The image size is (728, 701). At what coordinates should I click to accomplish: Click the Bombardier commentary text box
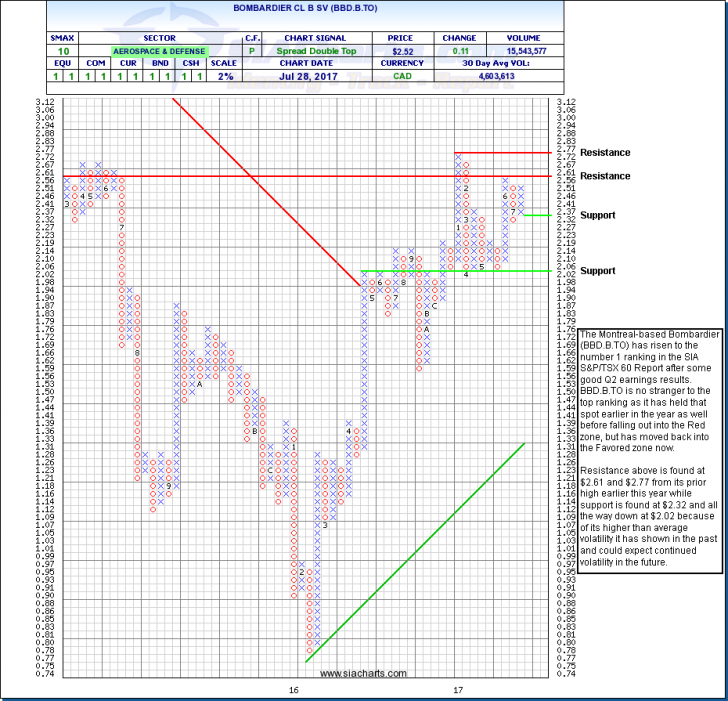click(x=648, y=448)
